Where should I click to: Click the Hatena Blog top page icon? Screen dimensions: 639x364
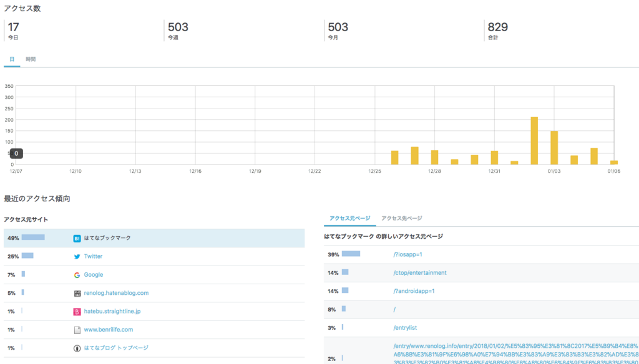pyautogui.click(x=77, y=348)
